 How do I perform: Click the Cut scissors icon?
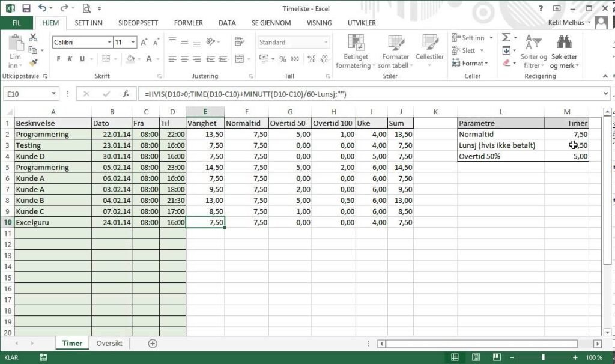tap(33, 38)
